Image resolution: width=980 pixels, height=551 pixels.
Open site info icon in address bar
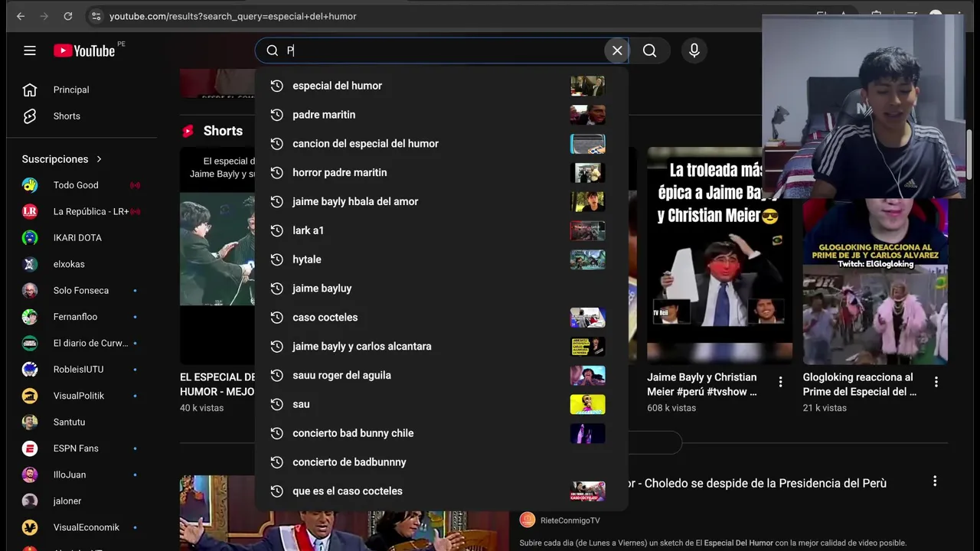[96, 16]
